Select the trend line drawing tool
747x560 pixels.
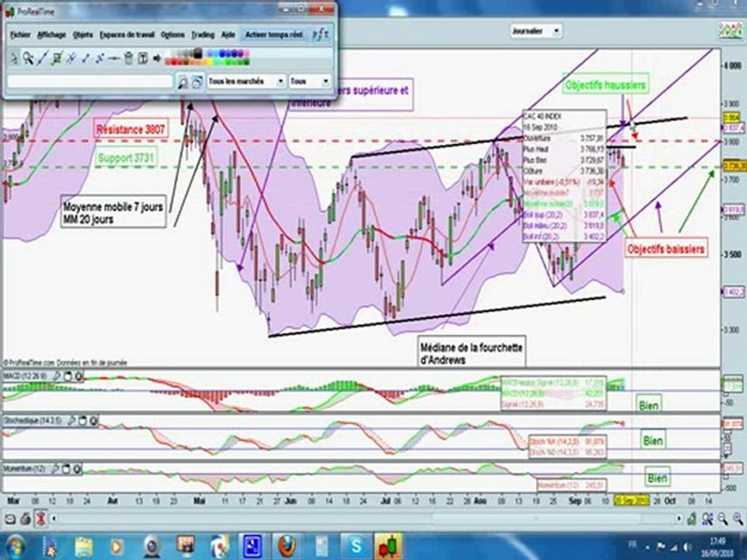42,58
